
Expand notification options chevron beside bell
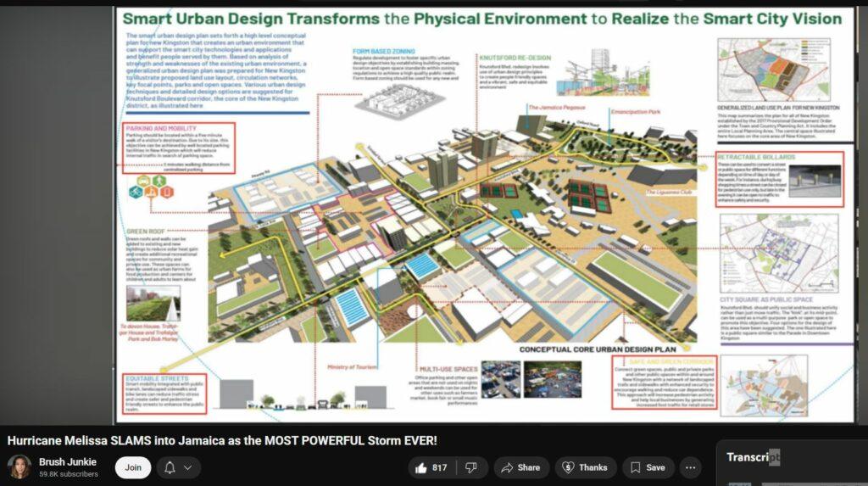[188, 467]
